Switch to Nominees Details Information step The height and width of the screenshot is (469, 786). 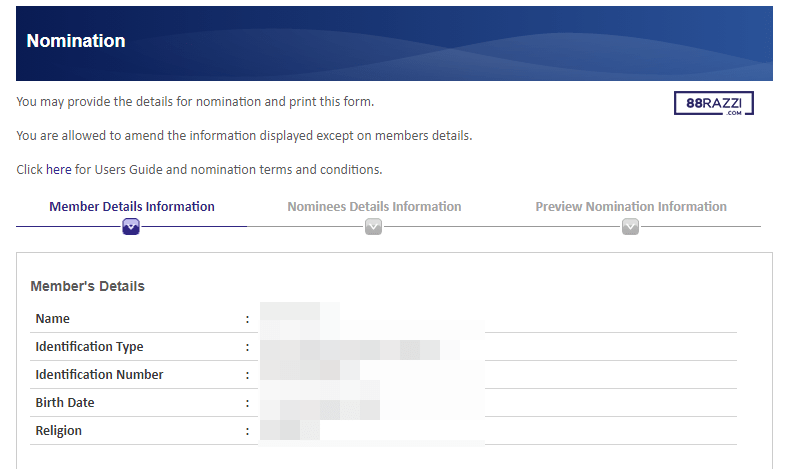tap(374, 206)
